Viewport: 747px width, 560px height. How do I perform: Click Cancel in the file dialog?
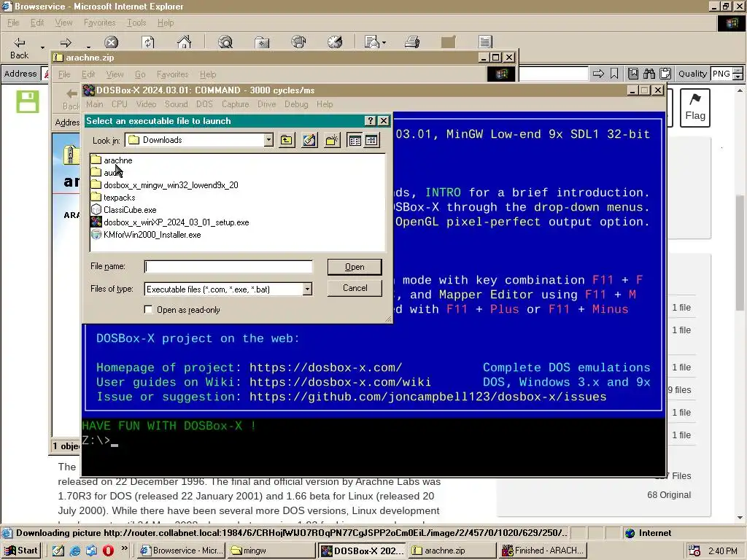(x=355, y=288)
